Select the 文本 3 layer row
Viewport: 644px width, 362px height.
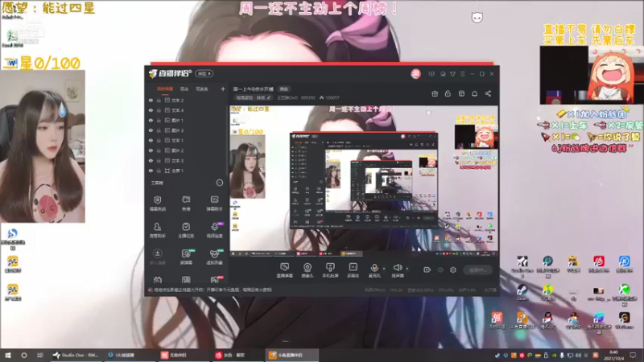point(187,160)
